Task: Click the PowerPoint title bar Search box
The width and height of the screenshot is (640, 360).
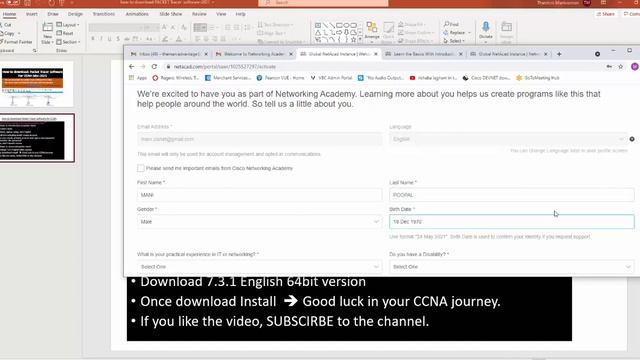Action: [x=323, y=3]
